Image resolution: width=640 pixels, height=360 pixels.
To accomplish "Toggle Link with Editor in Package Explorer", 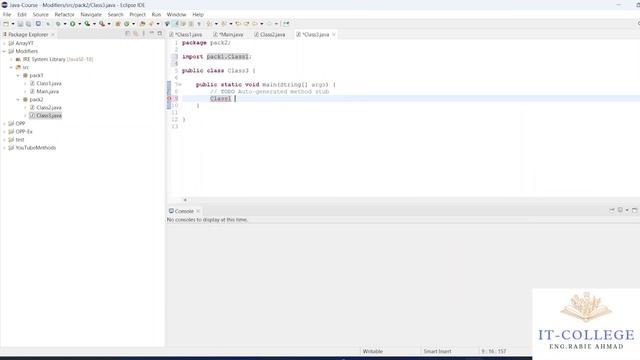I will point(136,34).
